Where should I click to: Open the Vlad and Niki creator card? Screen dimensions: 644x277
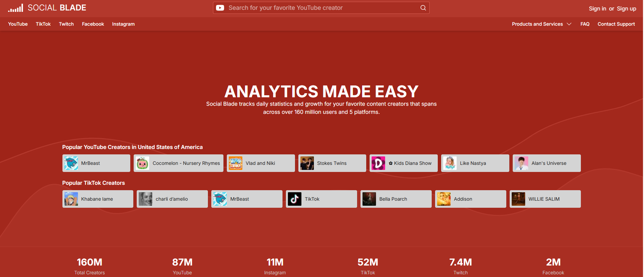[261, 163]
